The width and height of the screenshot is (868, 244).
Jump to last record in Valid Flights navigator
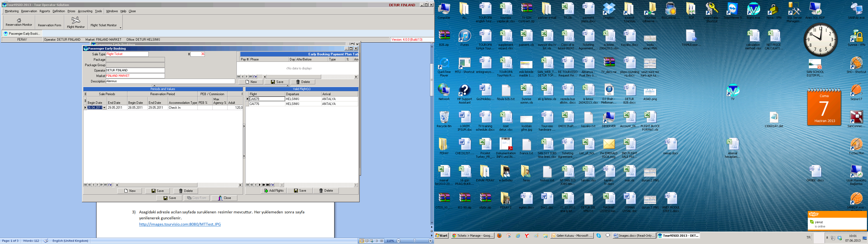[268, 185]
